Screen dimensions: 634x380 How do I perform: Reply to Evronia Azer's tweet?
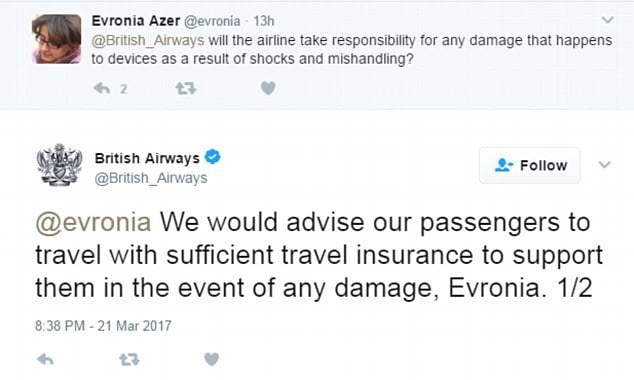tap(102, 88)
